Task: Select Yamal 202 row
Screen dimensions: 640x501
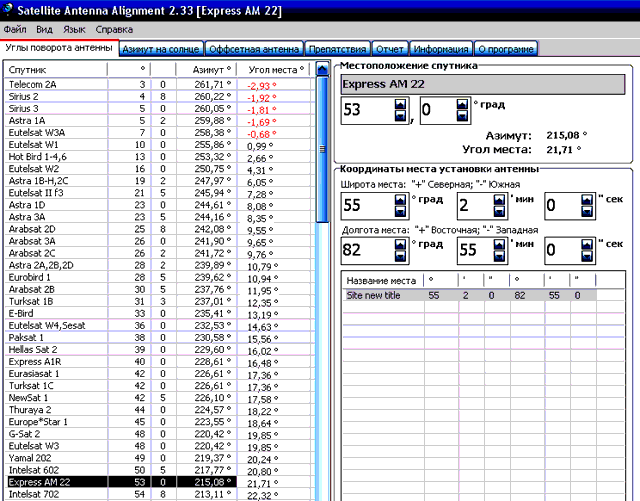Action: pyautogui.click(x=159, y=458)
